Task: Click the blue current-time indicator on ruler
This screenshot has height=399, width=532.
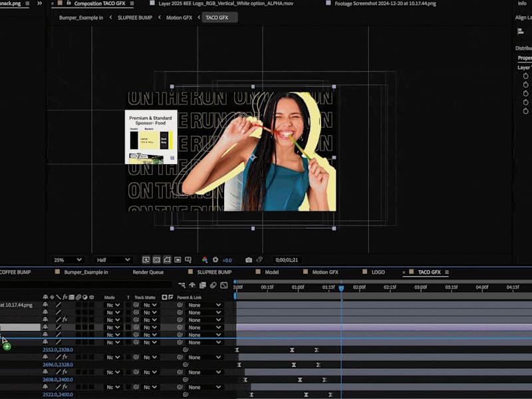Action: click(341, 289)
